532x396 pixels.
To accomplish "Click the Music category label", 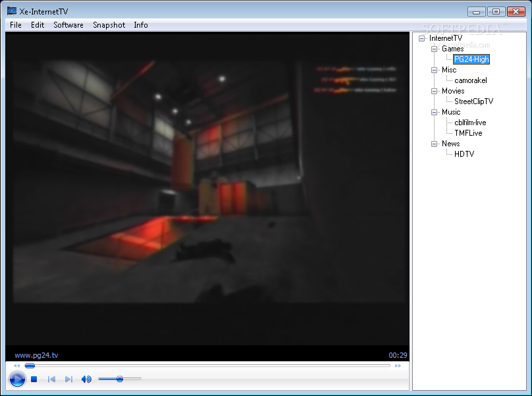I will (451, 112).
